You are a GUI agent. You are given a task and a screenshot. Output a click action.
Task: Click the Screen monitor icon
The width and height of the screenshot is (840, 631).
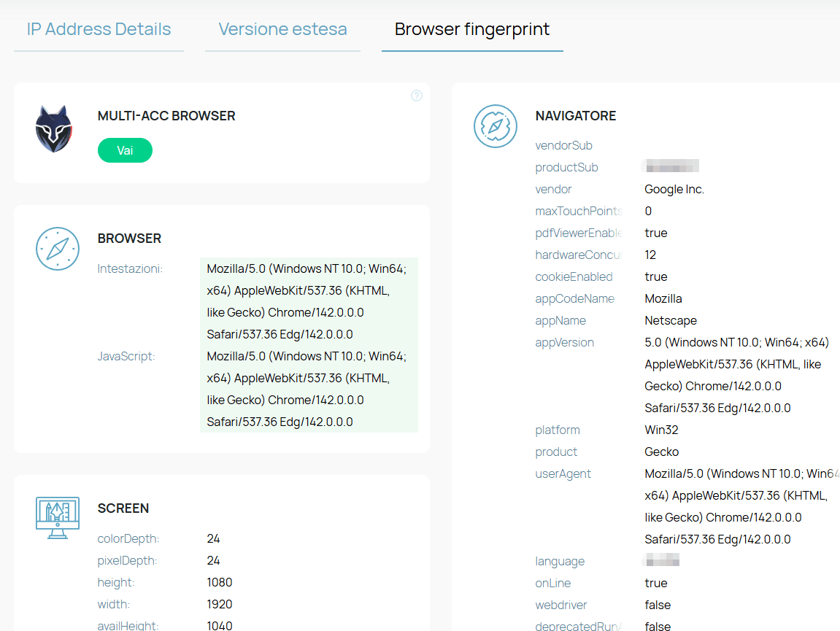[x=57, y=517]
